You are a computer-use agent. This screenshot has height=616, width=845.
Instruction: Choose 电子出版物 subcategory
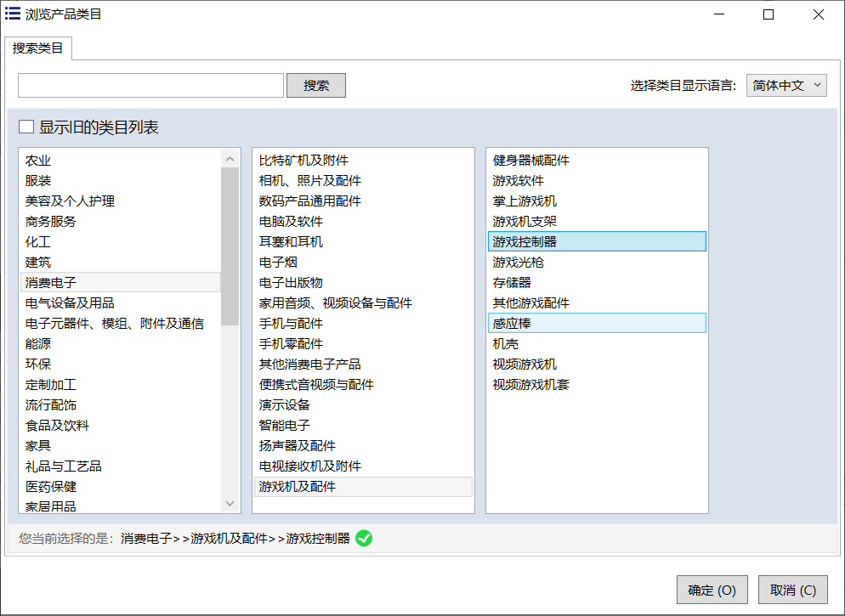pos(363,283)
